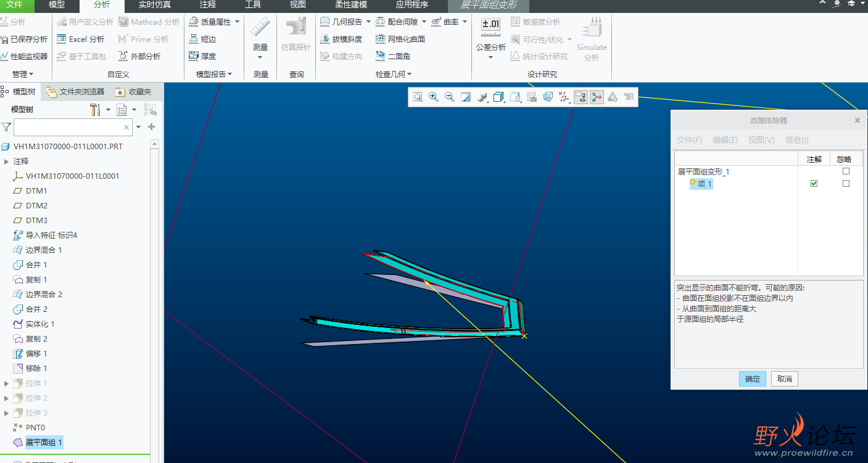
Task: Open the datum display filters icon
Action: (x=564, y=97)
